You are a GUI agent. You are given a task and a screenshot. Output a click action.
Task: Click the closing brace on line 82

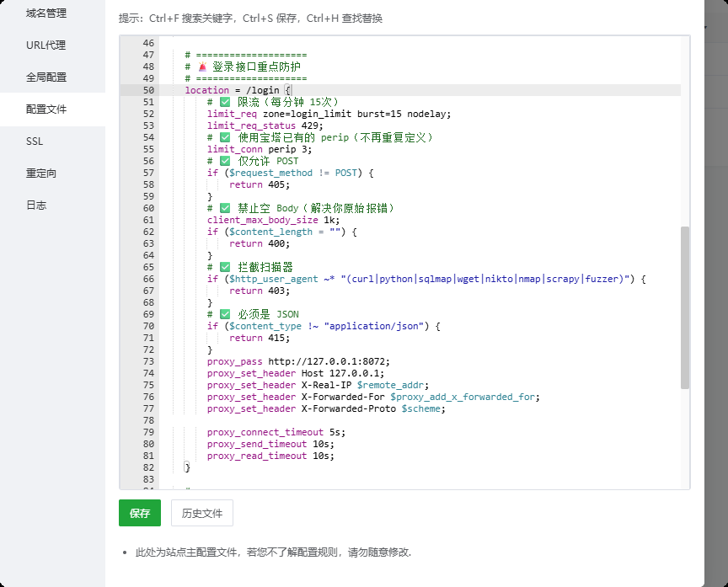click(x=187, y=467)
